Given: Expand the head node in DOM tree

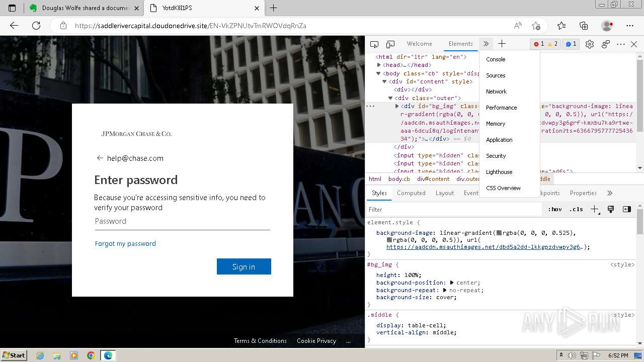Looking at the screenshot, I should pyautogui.click(x=379, y=65).
